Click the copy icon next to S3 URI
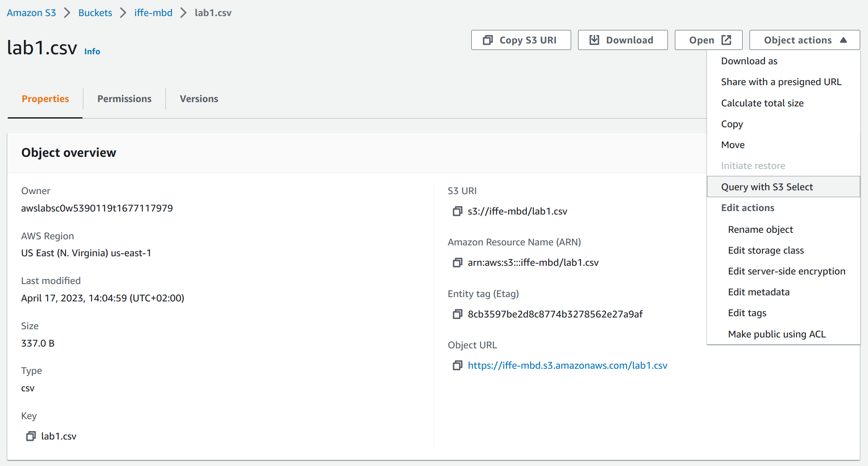 (457, 211)
